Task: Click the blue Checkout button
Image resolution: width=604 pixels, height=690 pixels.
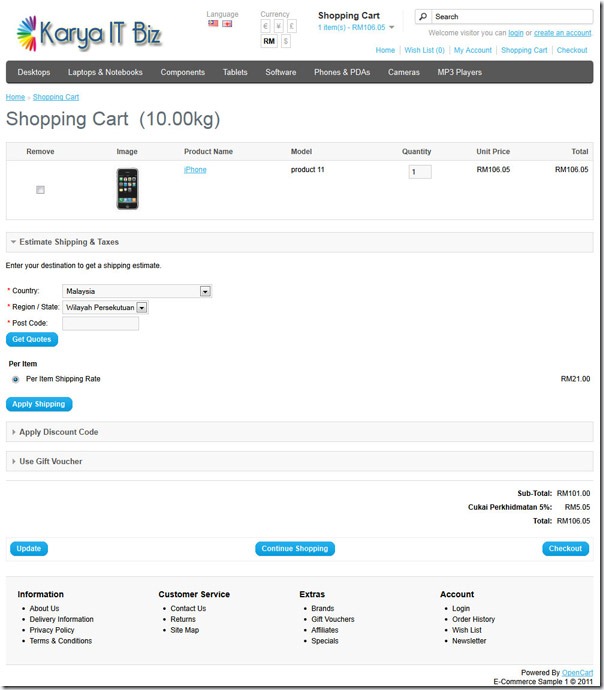Action: 565,548
